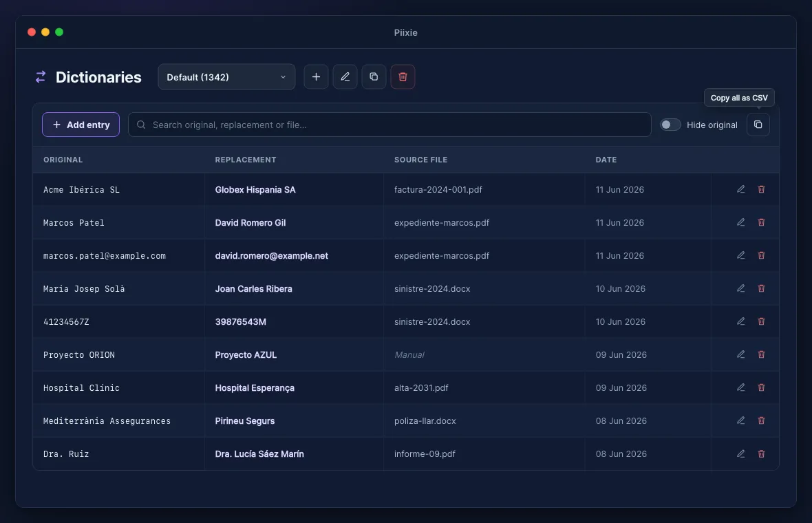Select the Dra. Lucía Sáez Marín cell
This screenshot has width=812, height=523.
tap(294, 453)
